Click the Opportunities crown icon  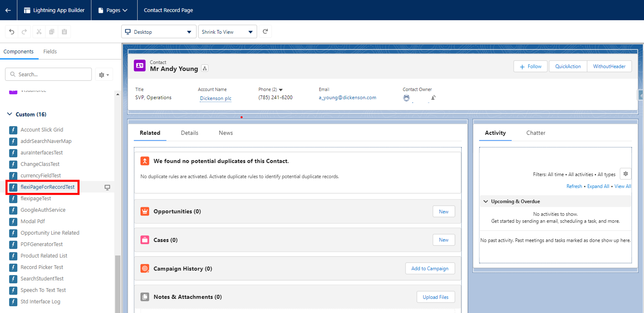pos(145,212)
